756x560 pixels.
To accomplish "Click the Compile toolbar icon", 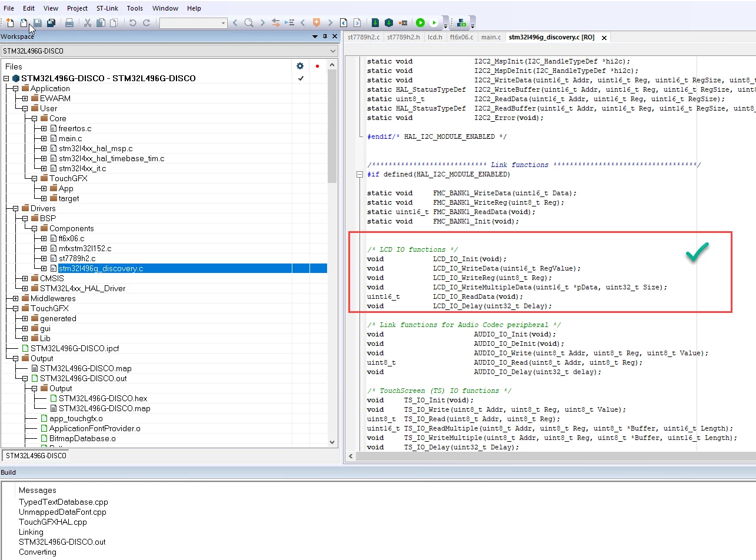I will [375, 23].
